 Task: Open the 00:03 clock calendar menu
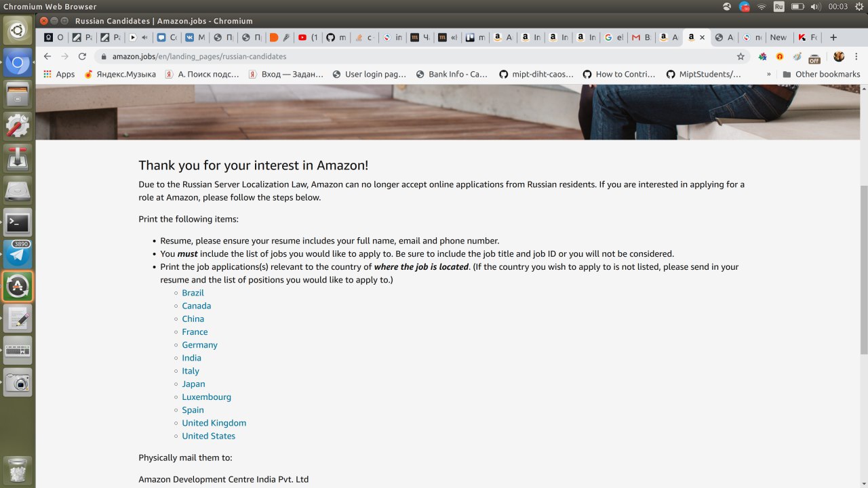pyautogui.click(x=837, y=6)
